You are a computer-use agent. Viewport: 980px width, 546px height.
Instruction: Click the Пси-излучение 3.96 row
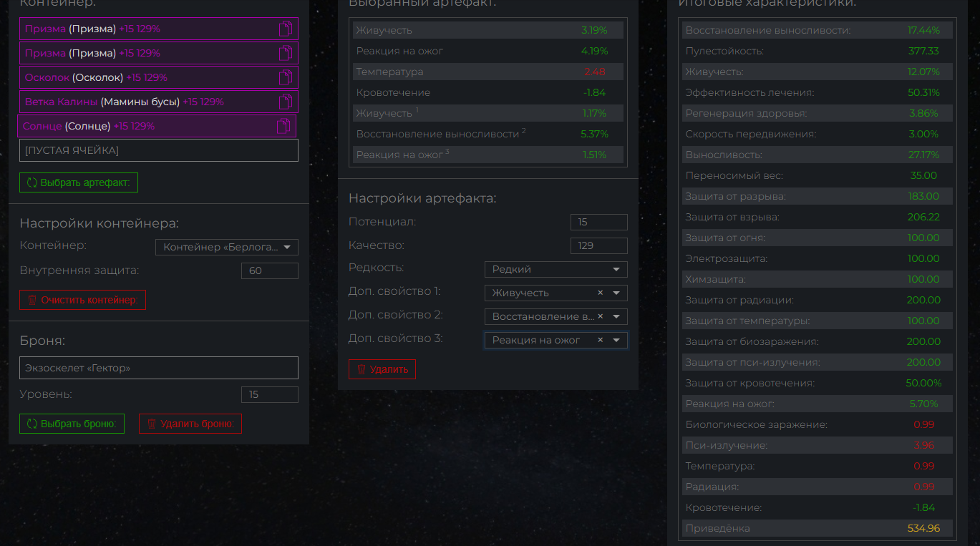pyautogui.click(x=818, y=445)
